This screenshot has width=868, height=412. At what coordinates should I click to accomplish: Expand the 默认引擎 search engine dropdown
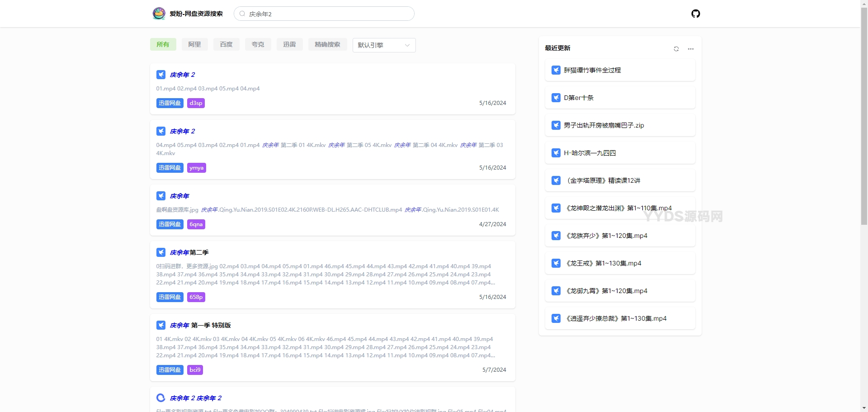click(384, 45)
